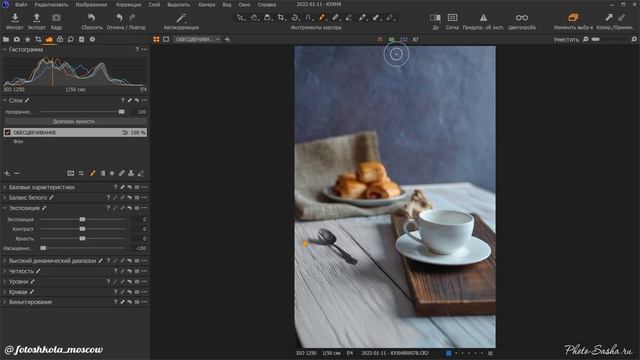Expand Базовые характеристики panel
Viewport: 640px width, 360px height.
(5, 187)
